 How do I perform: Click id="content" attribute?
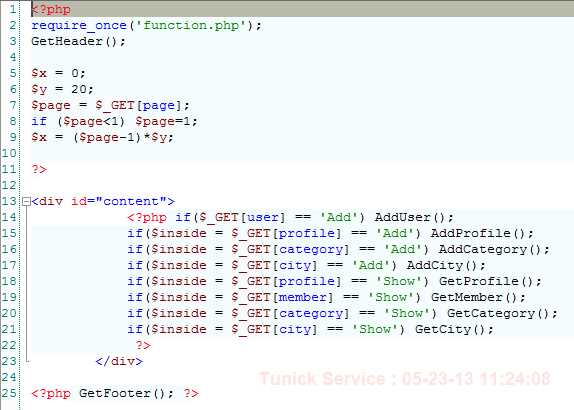[119, 201]
